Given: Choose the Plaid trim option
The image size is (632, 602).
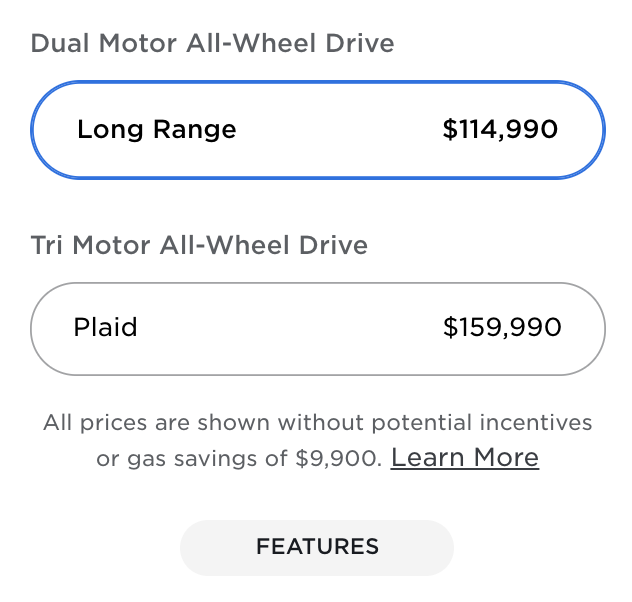Looking at the screenshot, I should [x=318, y=328].
